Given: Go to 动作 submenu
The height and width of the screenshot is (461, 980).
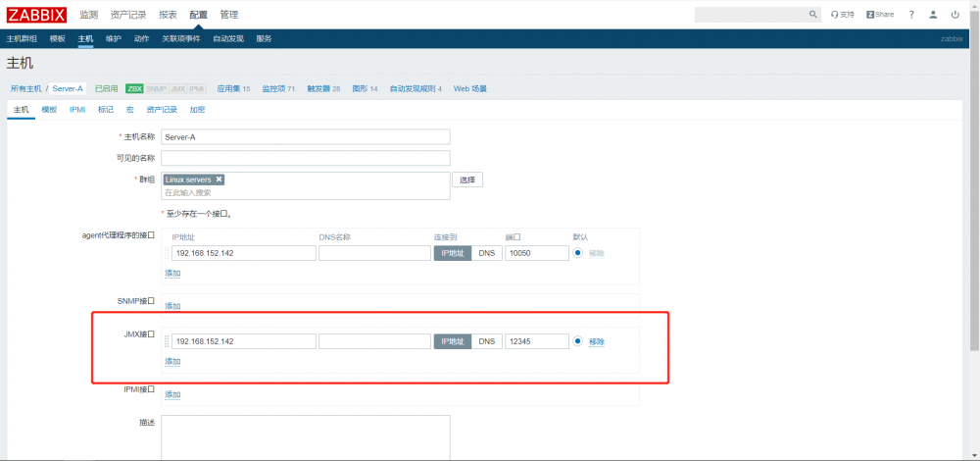Looking at the screenshot, I should click(141, 39).
